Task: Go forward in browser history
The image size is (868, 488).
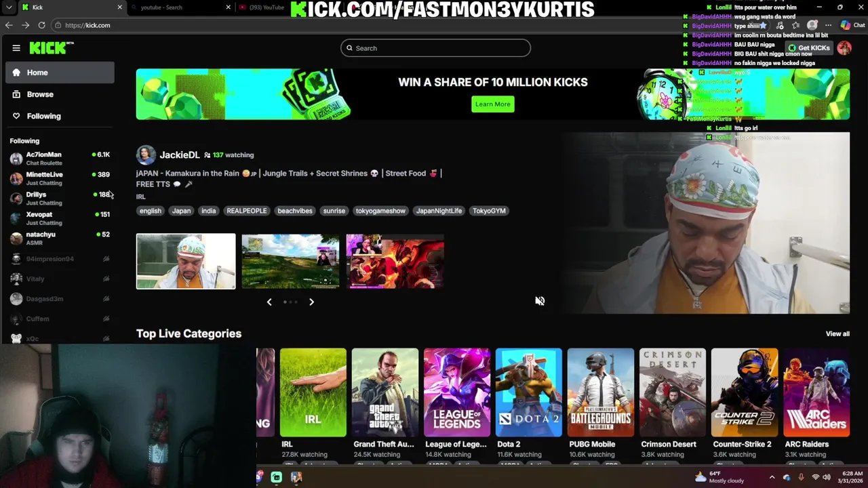Action: 25,25
